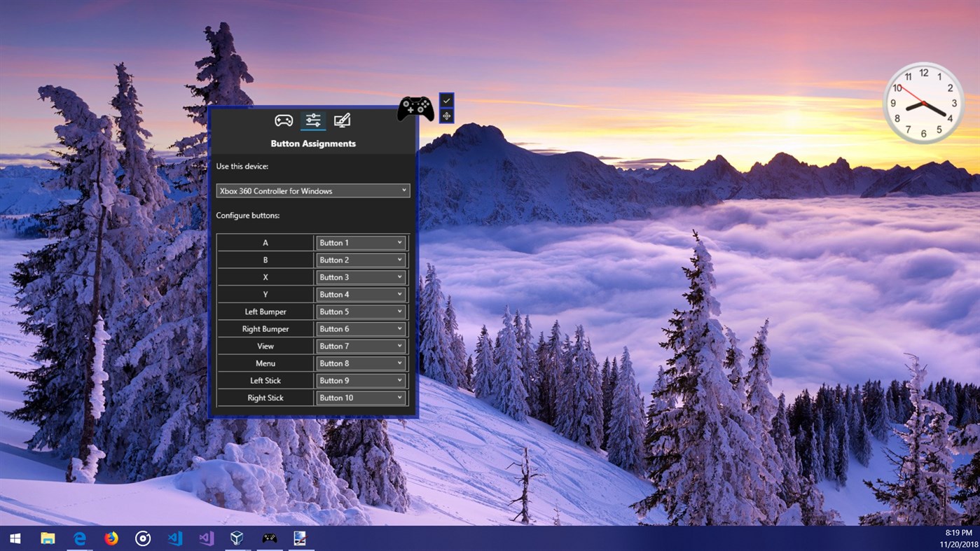Expand the Xbox 360 Controller device dropdown
Viewport: 980px width, 551px height.
click(313, 190)
